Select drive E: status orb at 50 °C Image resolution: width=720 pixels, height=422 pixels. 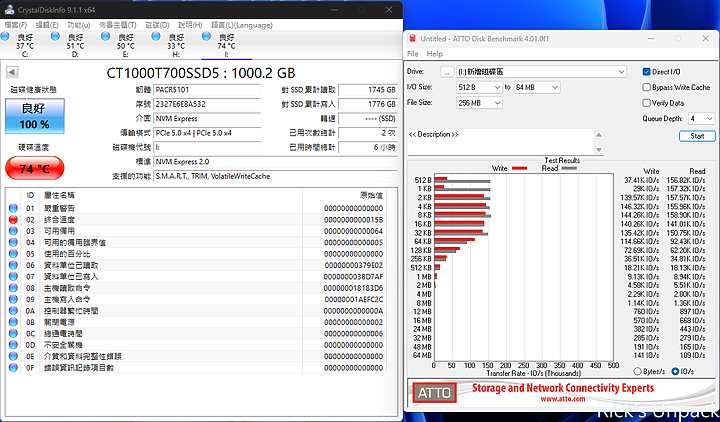[106, 36]
